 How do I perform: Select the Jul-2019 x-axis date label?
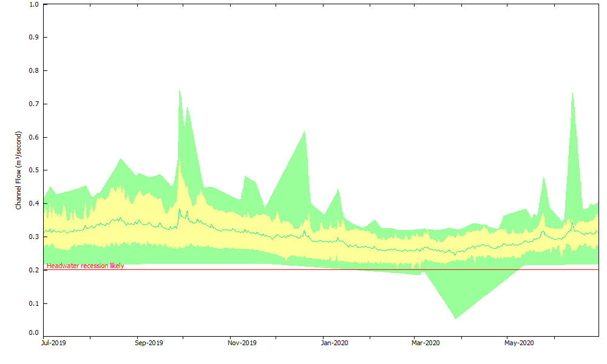tap(54, 343)
